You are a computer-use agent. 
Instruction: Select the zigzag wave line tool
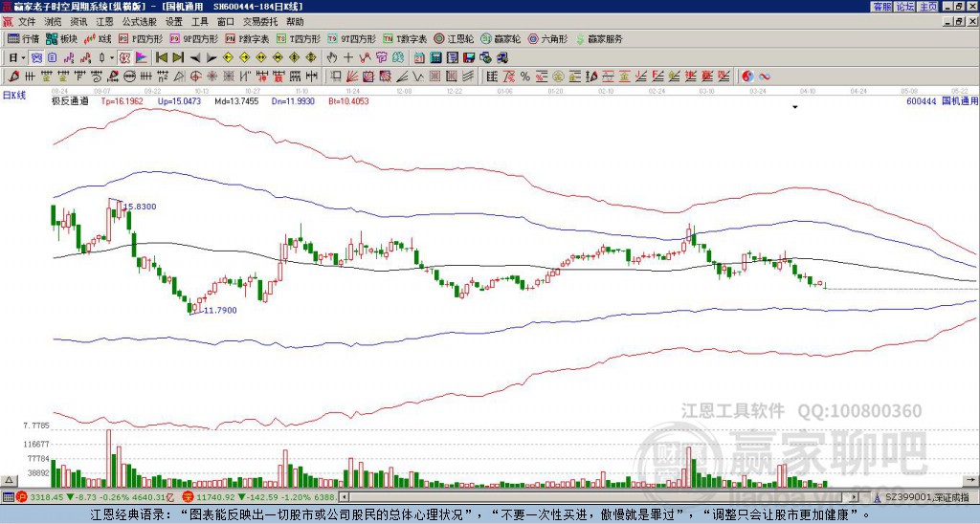tap(417, 76)
